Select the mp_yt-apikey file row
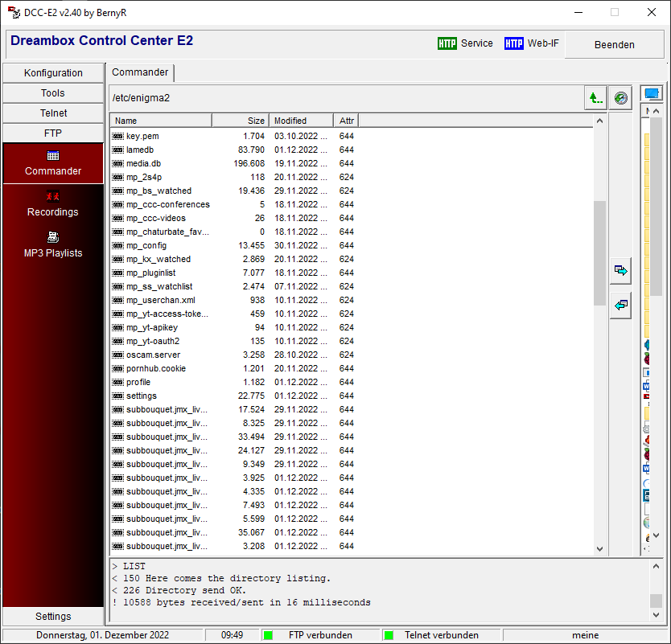Screen dimensions: 671x644 [233, 327]
